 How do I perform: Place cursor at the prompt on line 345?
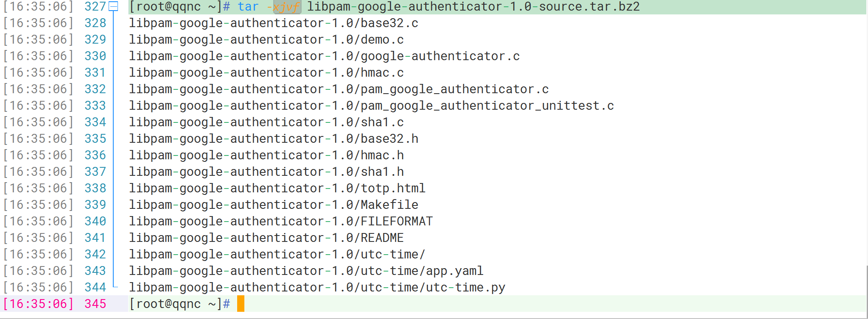[241, 304]
